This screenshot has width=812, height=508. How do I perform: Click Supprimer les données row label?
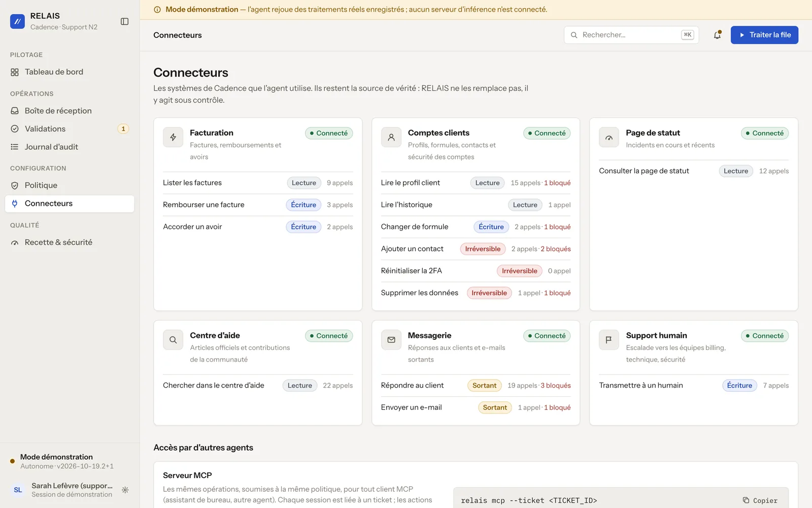420,293
